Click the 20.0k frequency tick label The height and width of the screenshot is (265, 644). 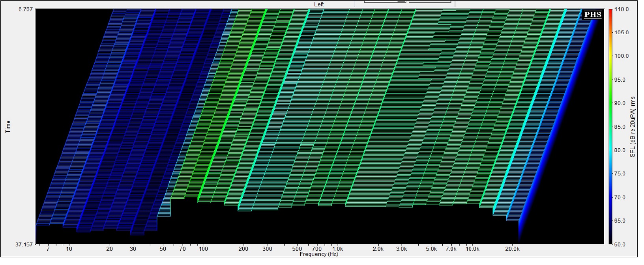click(x=512, y=249)
